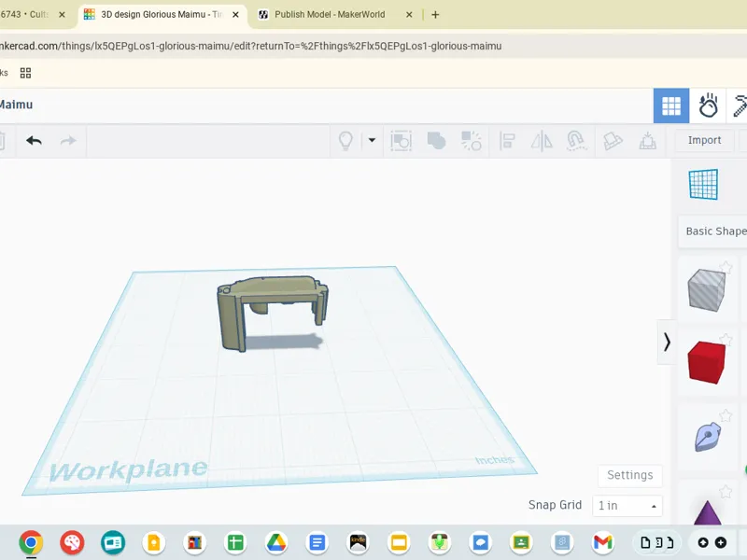Open Google Sheets from the shelf
747x560 pixels.
(x=235, y=542)
